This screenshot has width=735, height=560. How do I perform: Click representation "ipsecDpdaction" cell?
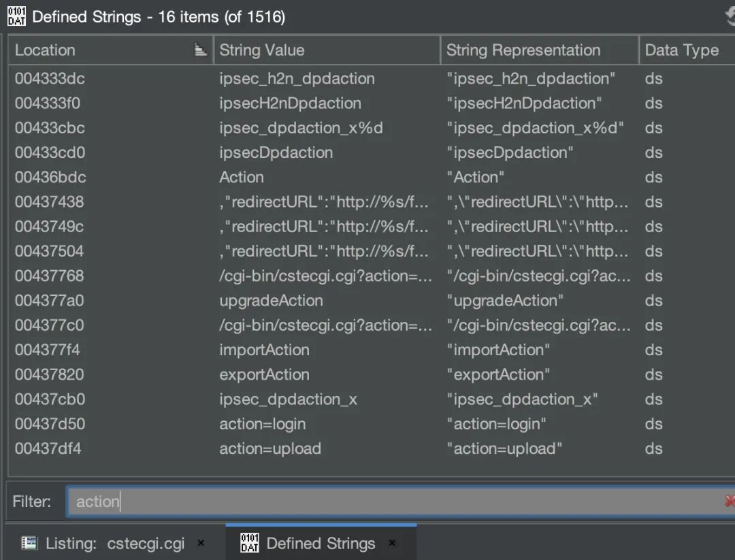point(510,153)
